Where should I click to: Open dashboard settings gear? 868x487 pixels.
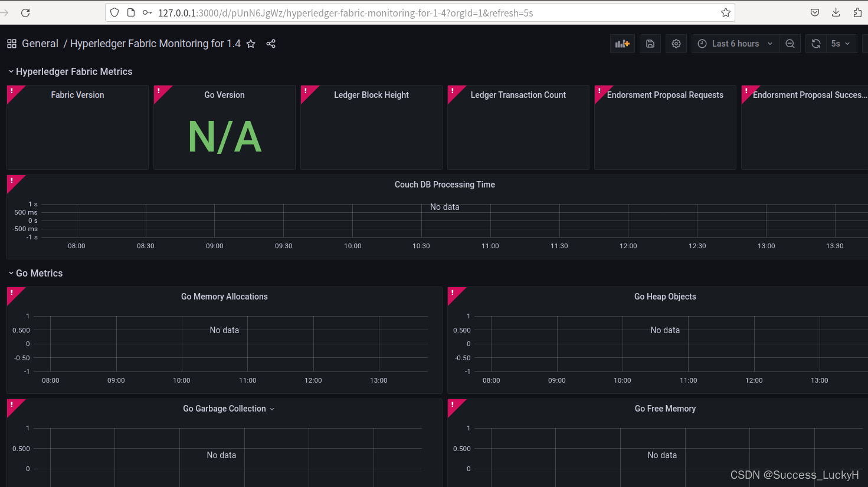676,43
